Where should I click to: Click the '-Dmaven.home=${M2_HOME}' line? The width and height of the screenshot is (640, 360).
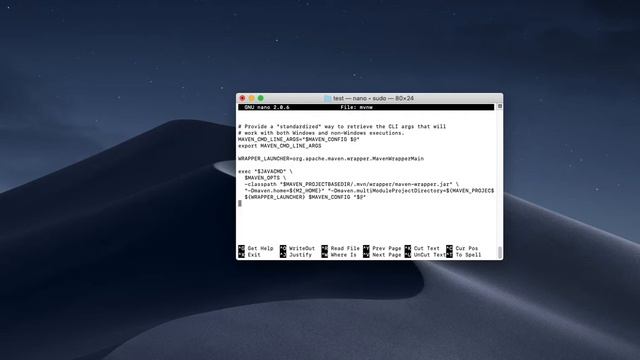pos(369,191)
